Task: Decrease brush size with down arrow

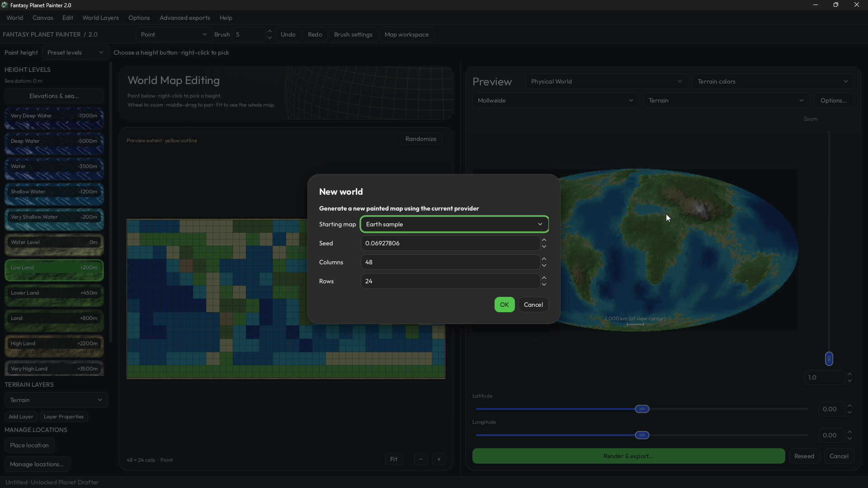Action: [x=270, y=38]
